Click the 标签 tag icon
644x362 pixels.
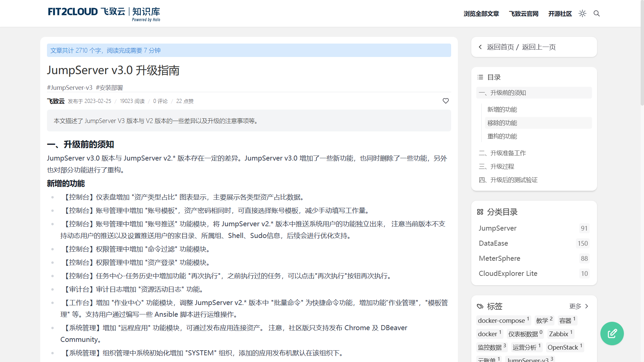pos(480,306)
